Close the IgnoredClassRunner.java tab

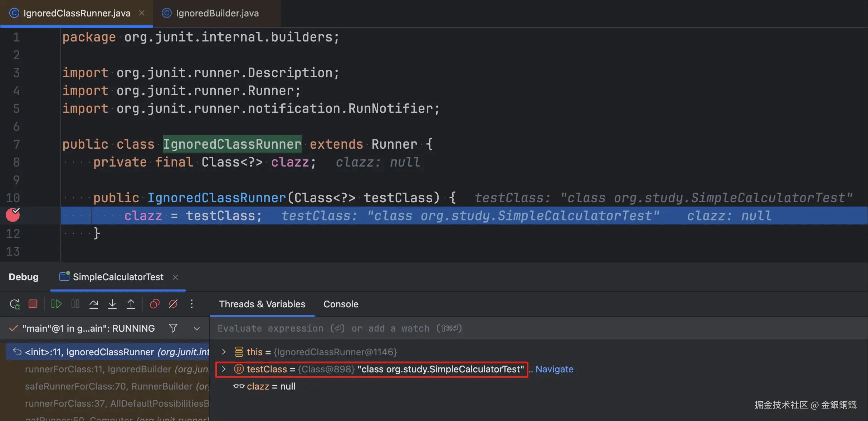click(x=142, y=13)
